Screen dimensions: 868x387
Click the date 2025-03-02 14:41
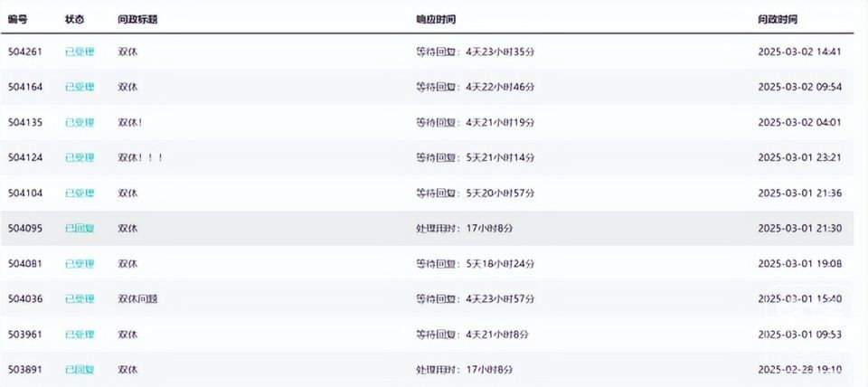(799, 52)
